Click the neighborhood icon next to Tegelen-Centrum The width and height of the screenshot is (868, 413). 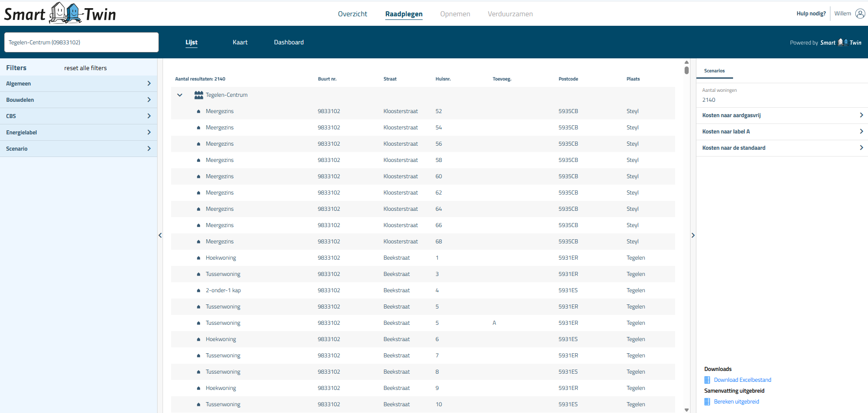[198, 95]
